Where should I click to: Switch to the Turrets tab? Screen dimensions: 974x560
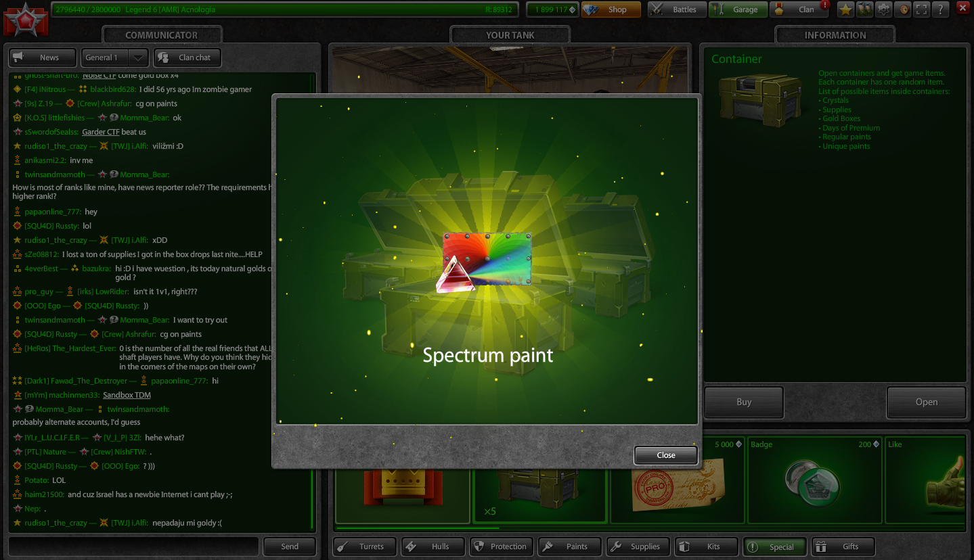coord(365,546)
